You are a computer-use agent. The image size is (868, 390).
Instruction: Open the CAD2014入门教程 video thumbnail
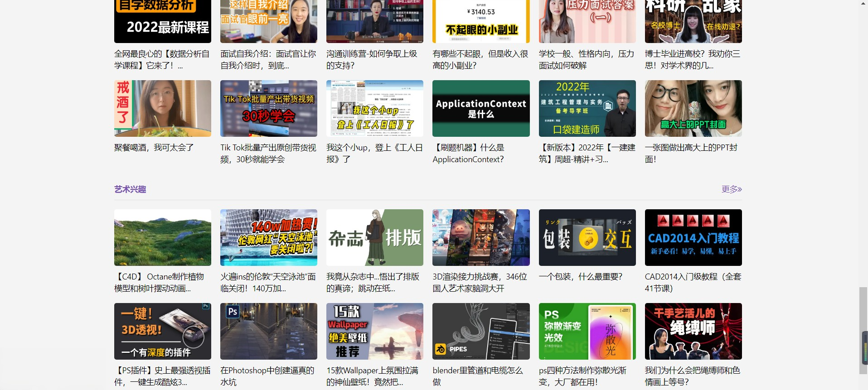[693, 237]
